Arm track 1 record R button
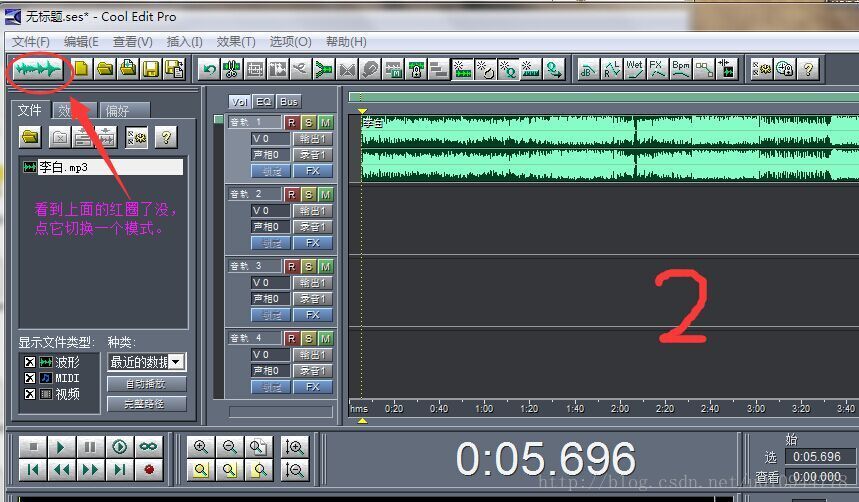 click(x=291, y=122)
